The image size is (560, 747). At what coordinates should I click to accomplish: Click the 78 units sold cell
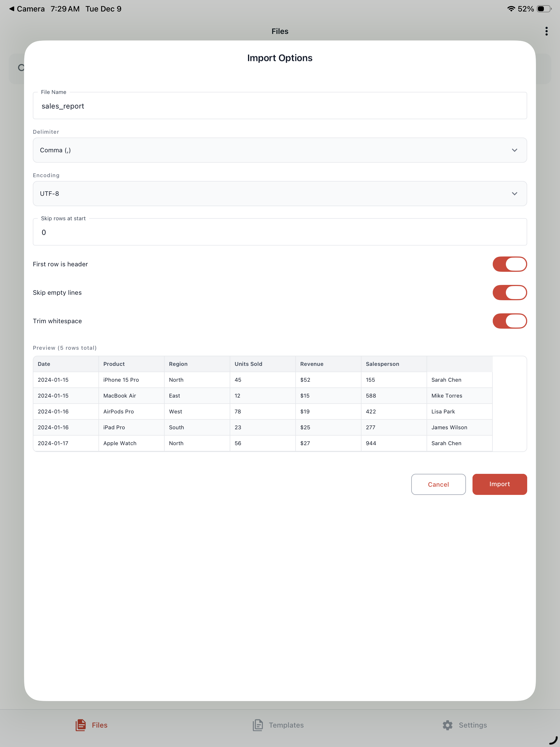click(262, 411)
